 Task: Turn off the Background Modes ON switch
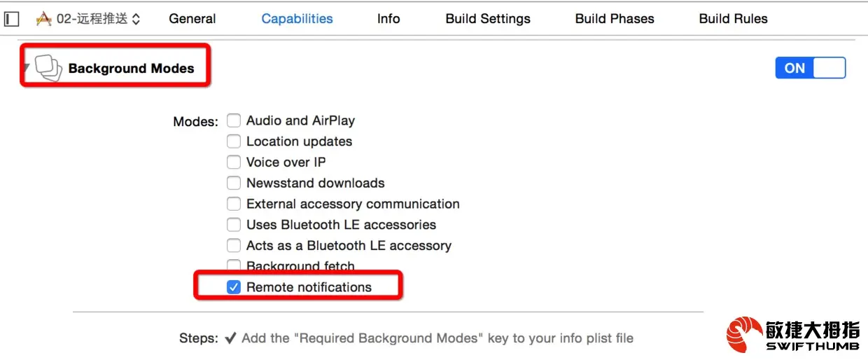pos(810,68)
